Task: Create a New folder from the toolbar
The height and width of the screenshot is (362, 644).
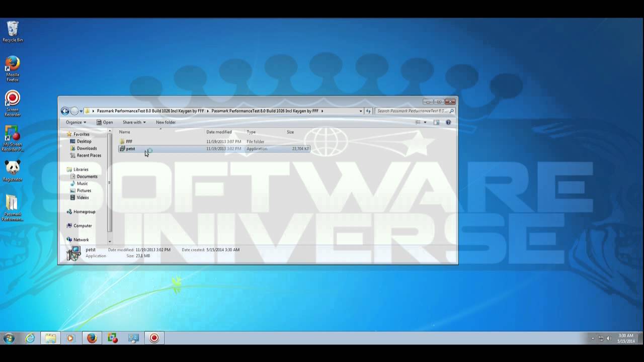Action: [x=166, y=122]
